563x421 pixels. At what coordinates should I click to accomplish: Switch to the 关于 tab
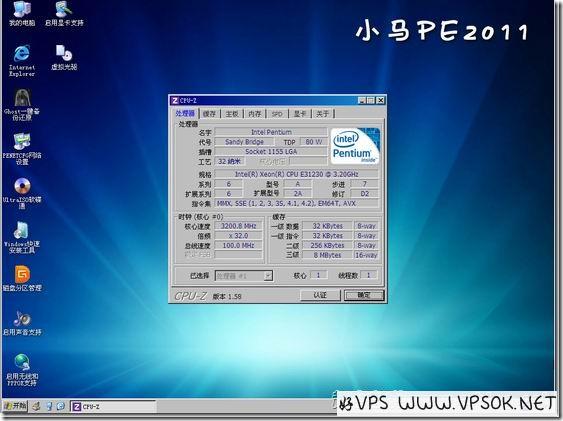point(322,114)
